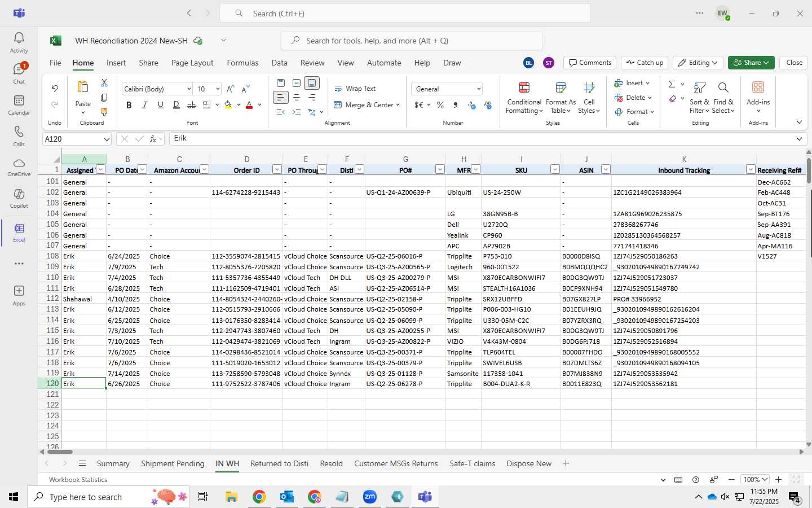
Task: Toggle Italic formatting
Action: point(145,105)
